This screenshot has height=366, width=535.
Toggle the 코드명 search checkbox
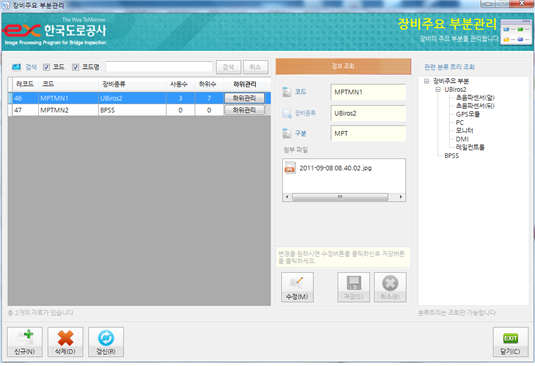pyautogui.click(x=75, y=67)
